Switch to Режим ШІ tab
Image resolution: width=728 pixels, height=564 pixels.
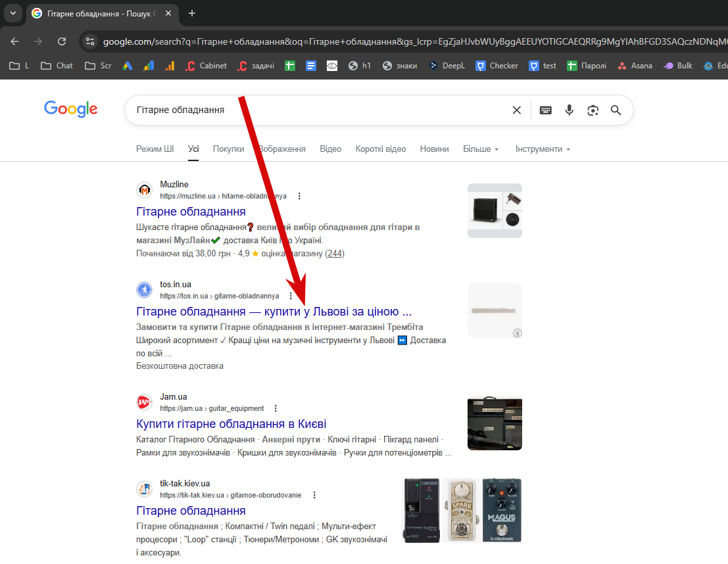pyautogui.click(x=155, y=149)
